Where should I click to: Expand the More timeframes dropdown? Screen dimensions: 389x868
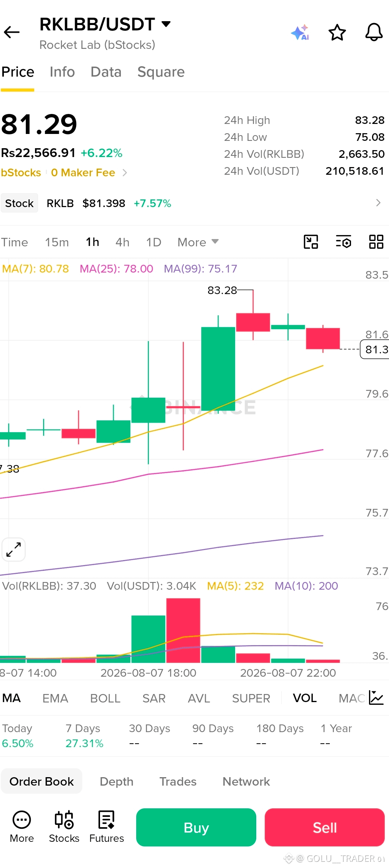coord(198,242)
